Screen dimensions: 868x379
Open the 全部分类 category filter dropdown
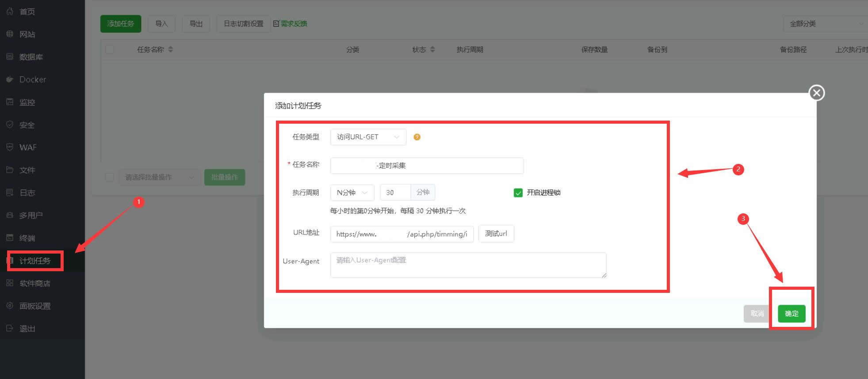point(825,24)
